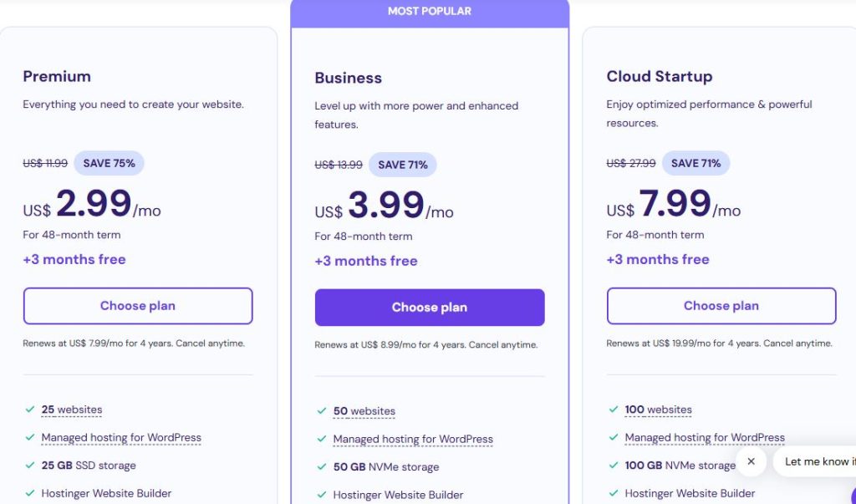Image resolution: width=856 pixels, height=504 pixels.
Task: Click '50 GB NVMe storage' feature text
Action: (386, 467)
